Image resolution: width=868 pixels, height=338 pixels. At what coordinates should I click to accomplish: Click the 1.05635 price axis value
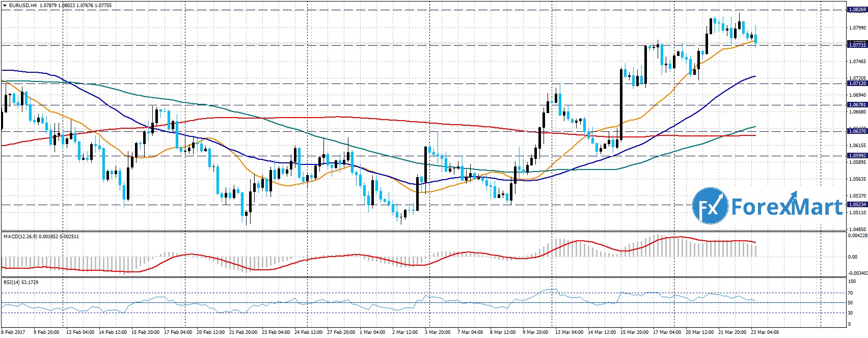pyautogui.click(x=856, y=179)
